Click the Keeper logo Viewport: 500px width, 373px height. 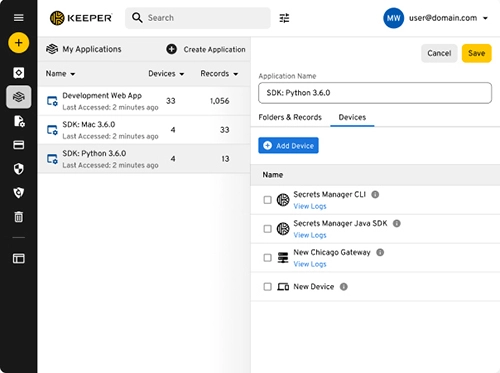pyautogui.click(x=81, y=18)
